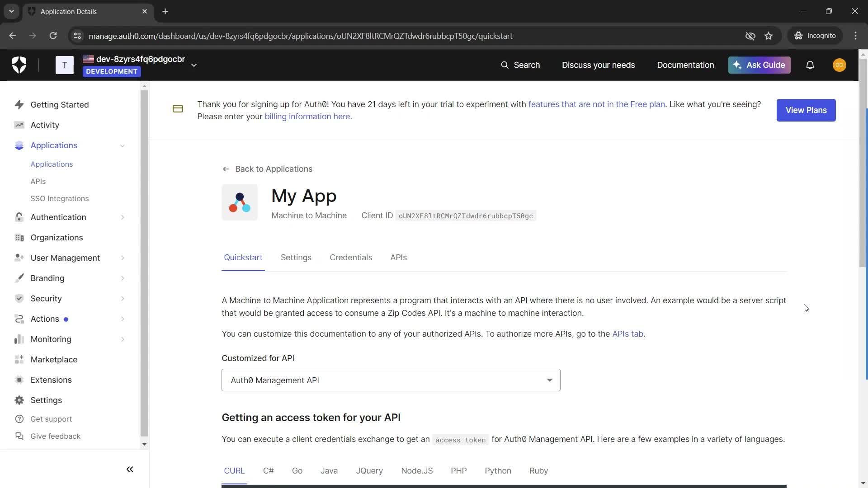This screenshot has width=868, height=488.
Task: Open the tenant avatar T icon
Action: click(x=65, y=65)
